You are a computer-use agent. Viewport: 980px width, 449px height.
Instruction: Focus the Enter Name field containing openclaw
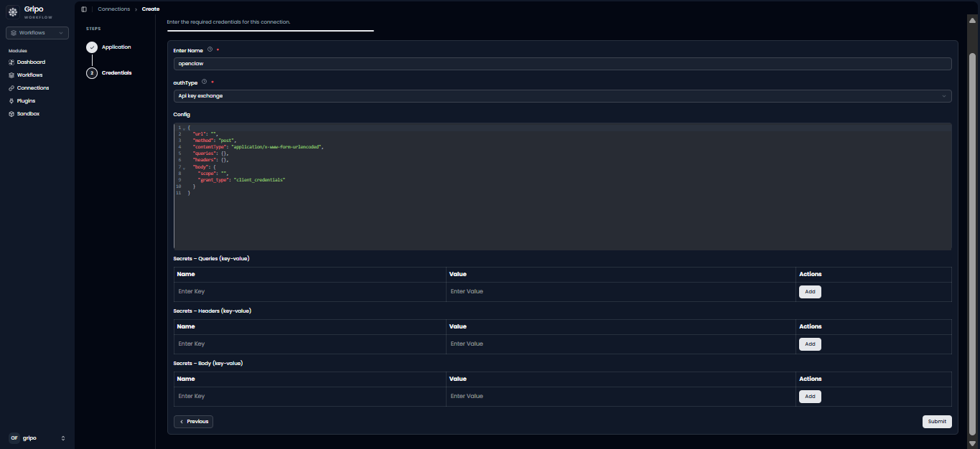coord(562,64)
